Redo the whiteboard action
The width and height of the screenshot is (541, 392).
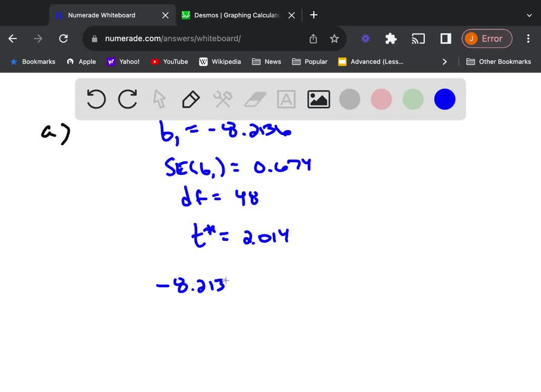pos(127,99)
